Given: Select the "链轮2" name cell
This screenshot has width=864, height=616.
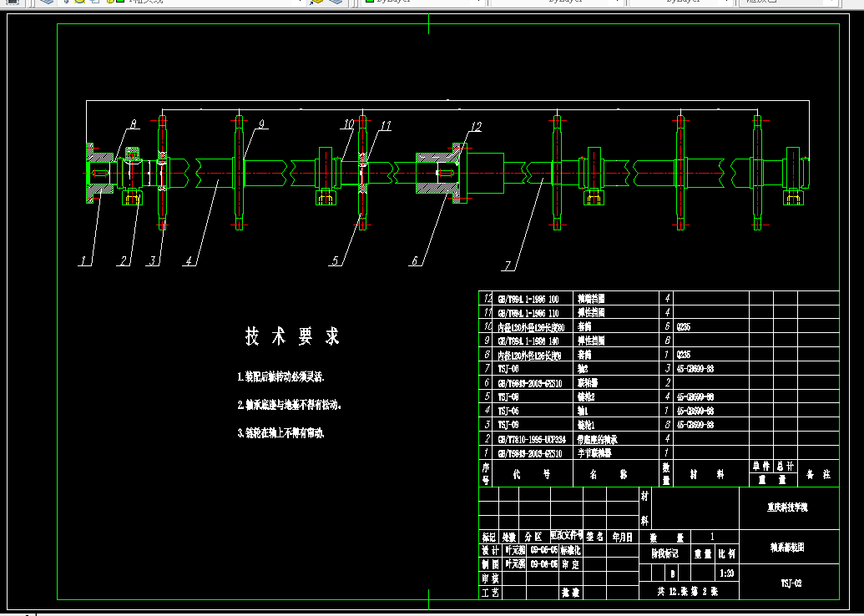Looking at the screenshot, I should (586, 396).
